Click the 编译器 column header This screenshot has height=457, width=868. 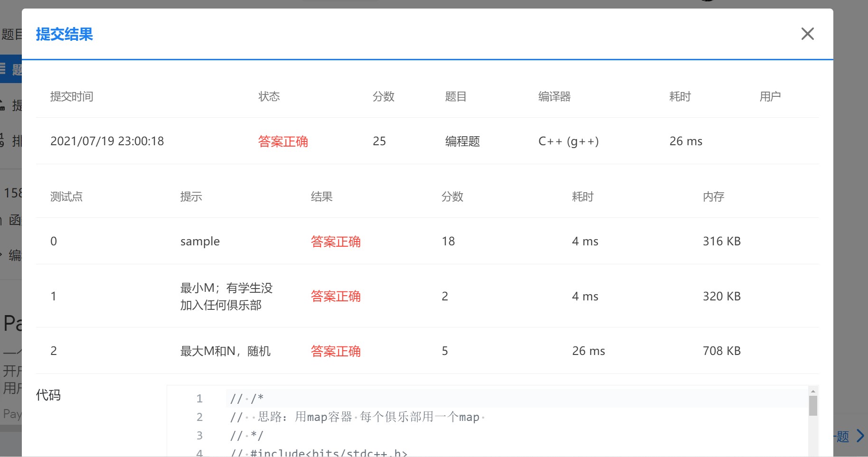click(554, 96)
